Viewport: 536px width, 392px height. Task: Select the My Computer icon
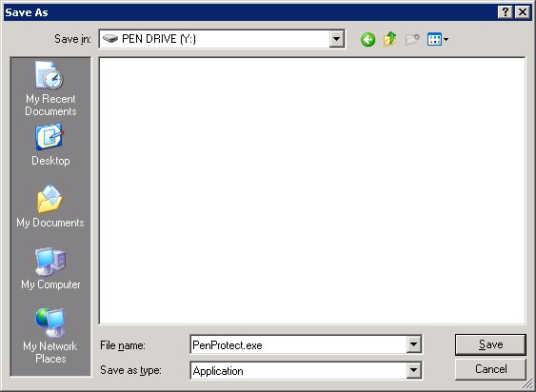pyautogui.click(x=50, y=268)
